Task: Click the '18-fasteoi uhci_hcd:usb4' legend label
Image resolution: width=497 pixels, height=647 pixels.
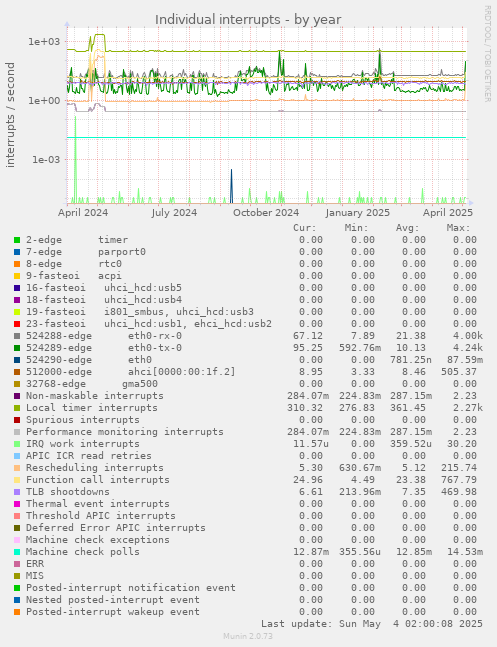Action: tap(104, 300)
